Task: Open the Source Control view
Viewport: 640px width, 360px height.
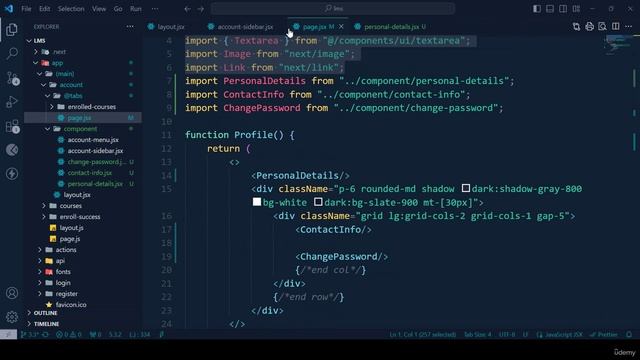Action: click(x=12, y=78)
